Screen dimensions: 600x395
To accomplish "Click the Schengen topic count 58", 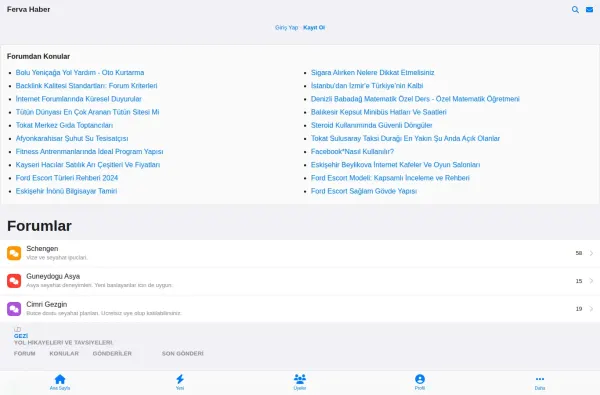I will [x=579, y=253].
